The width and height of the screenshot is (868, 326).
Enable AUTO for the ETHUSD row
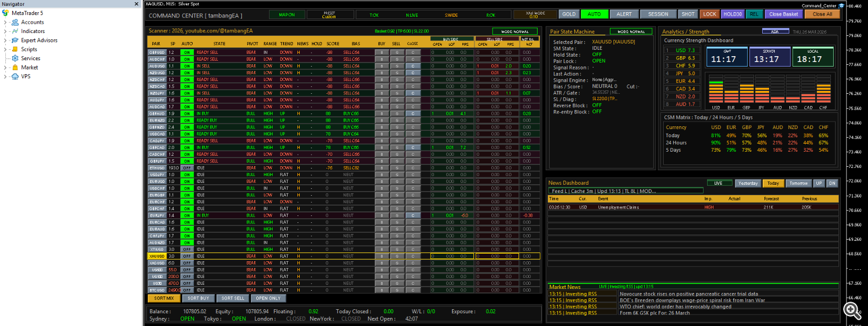point(187,168)
